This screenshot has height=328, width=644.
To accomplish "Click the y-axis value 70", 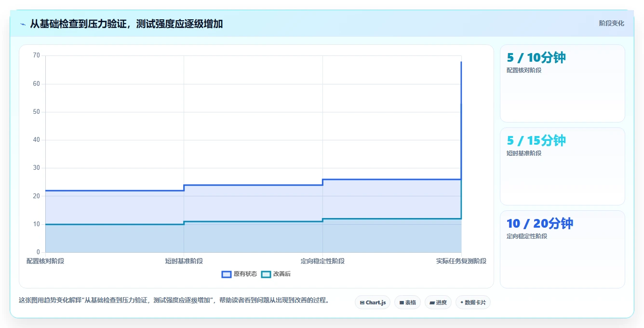I will click(x=37, y=55).
